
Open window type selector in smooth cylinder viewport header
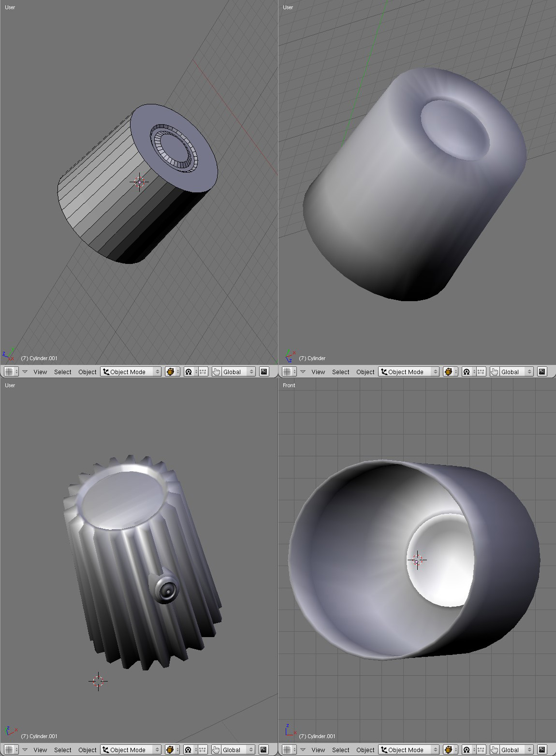pyautogui.click(x=289, y=372)
